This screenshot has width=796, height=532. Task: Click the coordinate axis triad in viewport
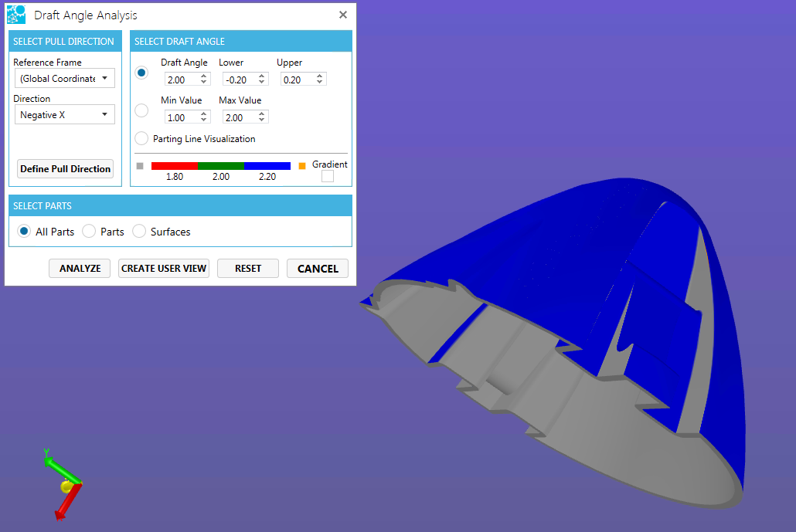(62, 484)
